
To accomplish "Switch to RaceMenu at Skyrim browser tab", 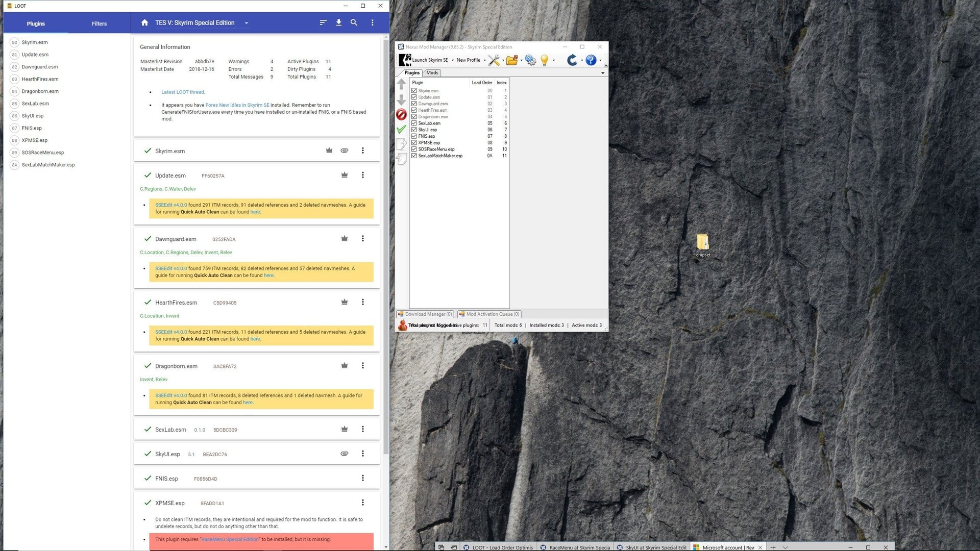I will 575,547.
